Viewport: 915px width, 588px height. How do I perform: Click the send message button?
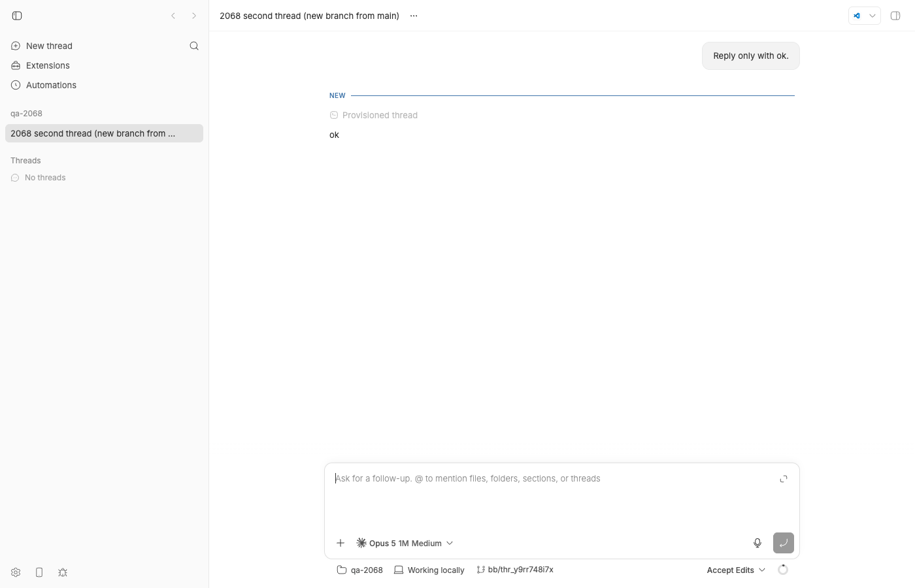(784, 543)
